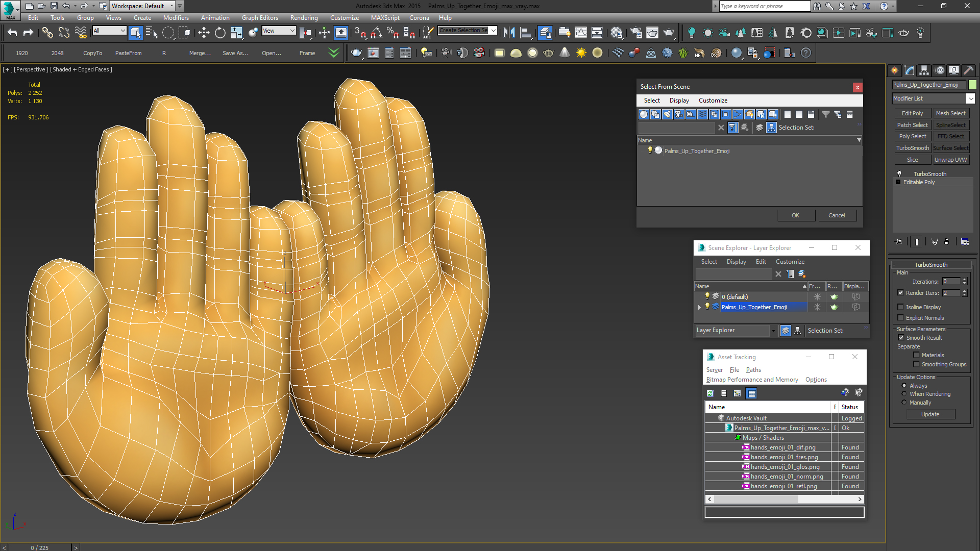Enable the Isoline Display checkbox
Screen dimensions: 980x551
[x=901, y=307]
